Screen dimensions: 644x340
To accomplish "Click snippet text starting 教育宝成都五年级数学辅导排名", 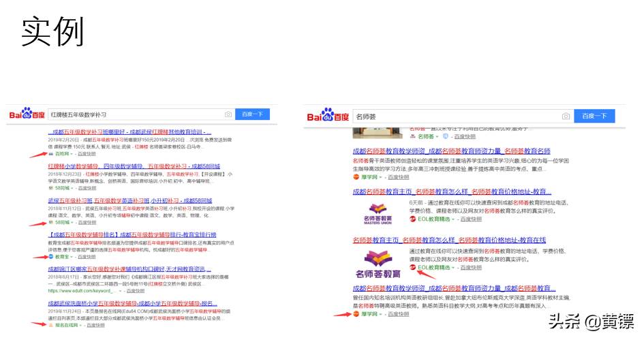I will (140, 247).
